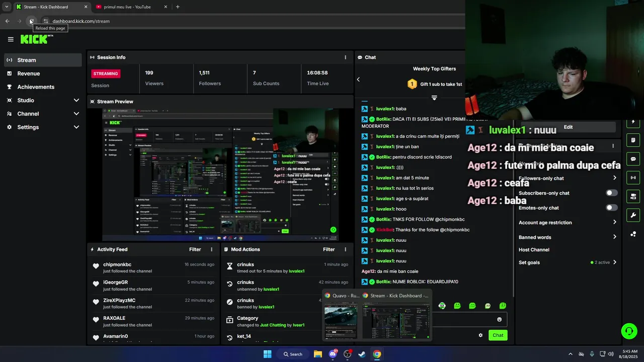644x362 pixels.
Task: Click the green Chat send button
Action: (x=498, y=335)
